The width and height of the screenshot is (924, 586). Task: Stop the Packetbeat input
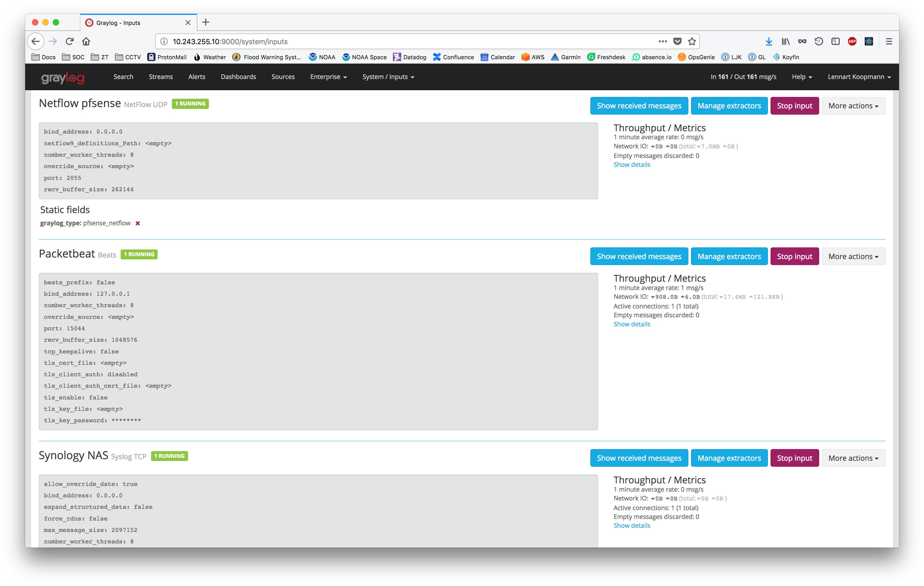794,256
